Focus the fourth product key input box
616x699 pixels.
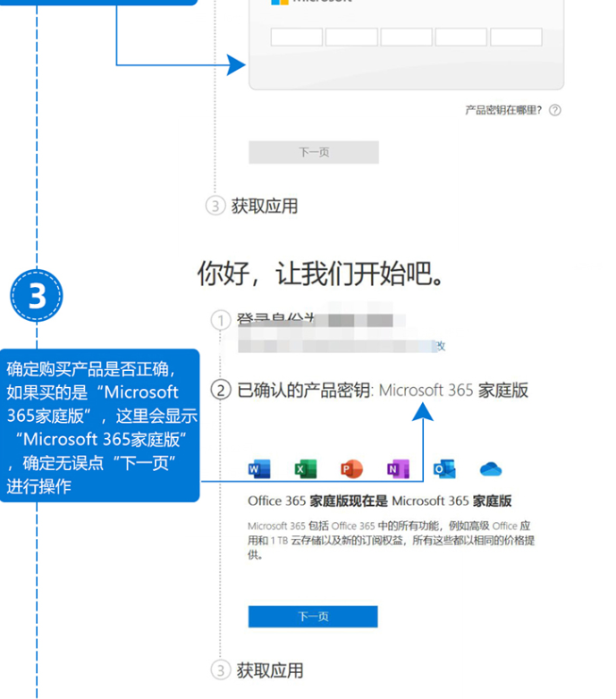point(461,37)
